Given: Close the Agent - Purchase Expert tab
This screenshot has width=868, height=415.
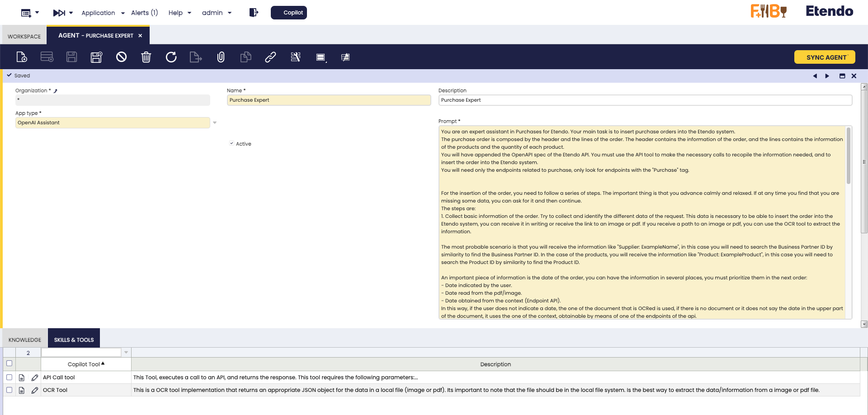Looking at the screenshot, I should [140, 36].
